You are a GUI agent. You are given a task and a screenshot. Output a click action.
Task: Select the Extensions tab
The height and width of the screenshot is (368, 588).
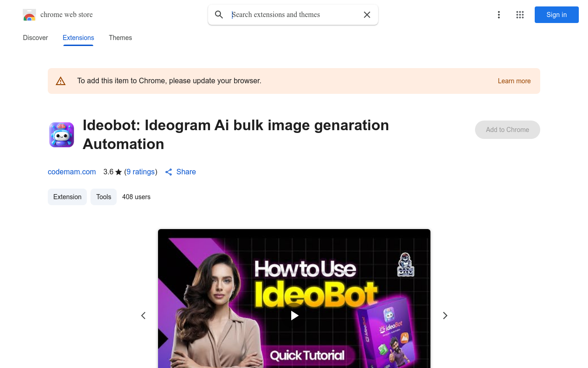(x=79, y=38)
